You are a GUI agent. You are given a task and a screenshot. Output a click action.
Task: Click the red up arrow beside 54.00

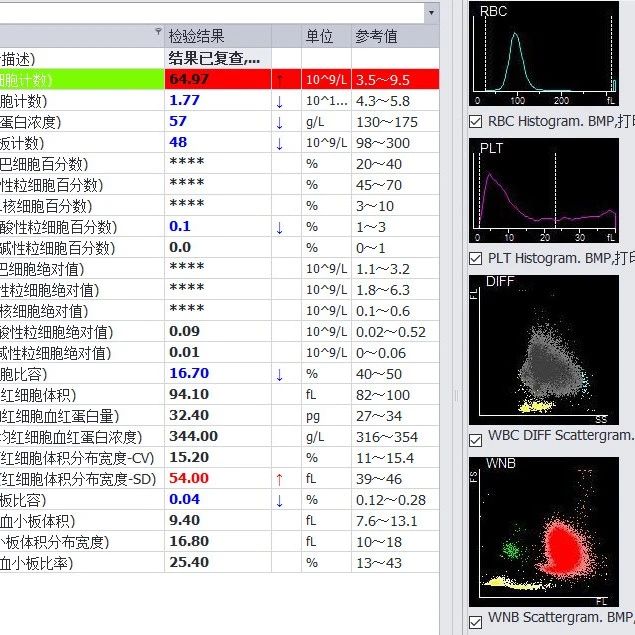[280, 479]
